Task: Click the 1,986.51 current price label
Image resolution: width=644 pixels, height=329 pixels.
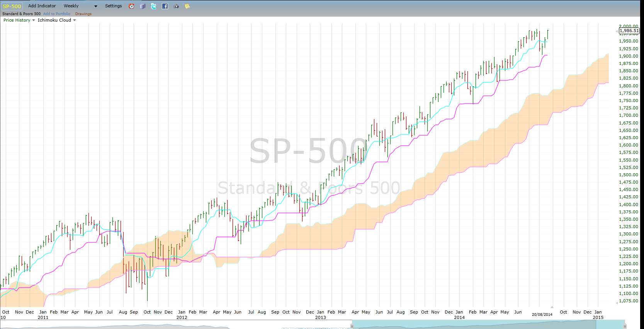Action: pos(629,31)
